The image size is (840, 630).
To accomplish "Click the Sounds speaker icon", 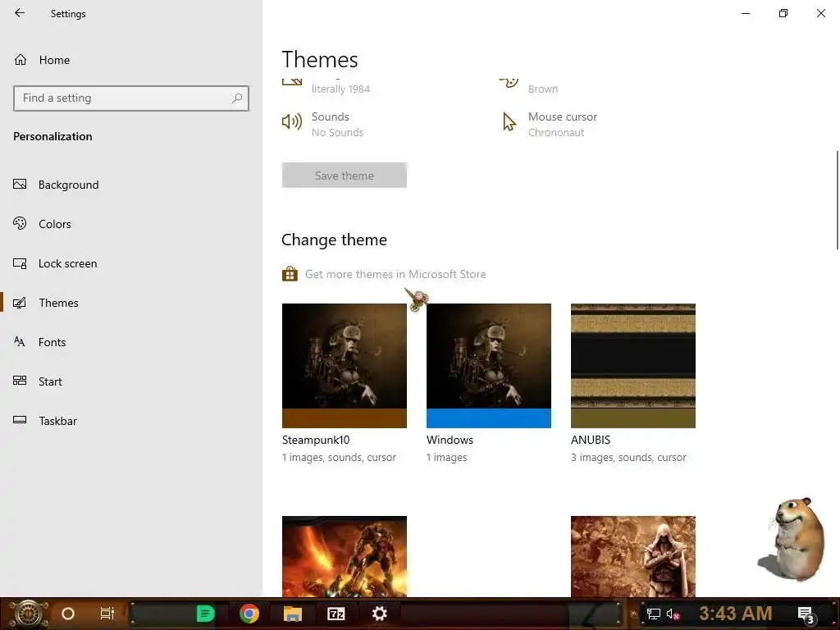I will [292, 122].
